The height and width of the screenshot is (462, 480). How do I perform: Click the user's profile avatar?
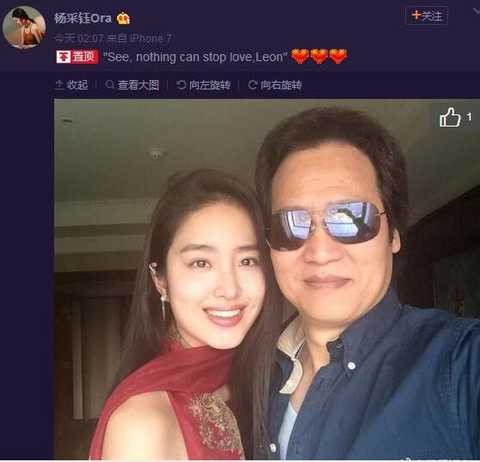[x=24, y=26]
